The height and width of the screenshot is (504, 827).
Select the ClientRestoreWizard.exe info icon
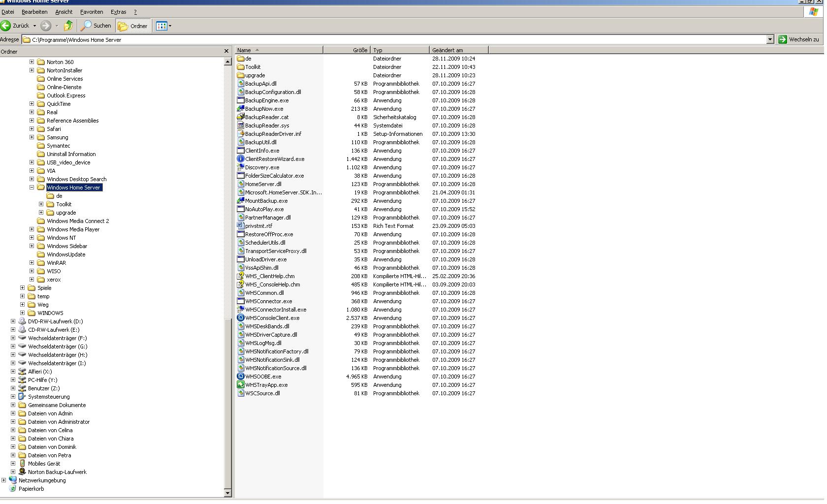point(241,159)
